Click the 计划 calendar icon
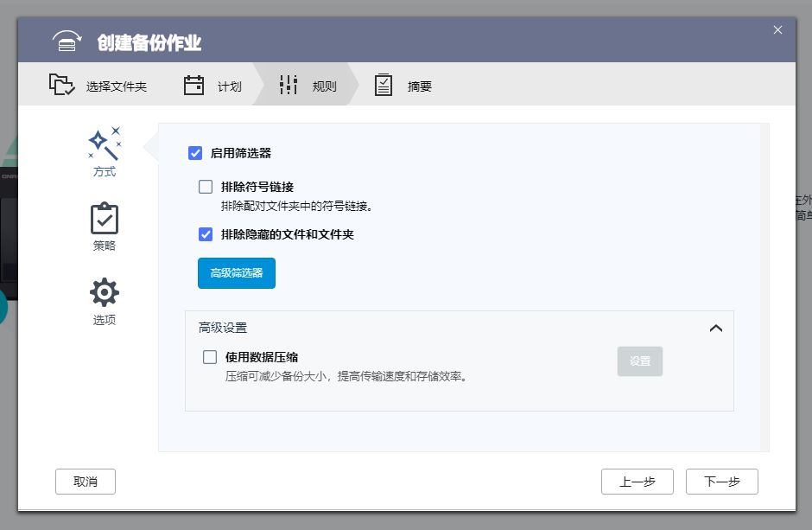Screen dimensions: 812x530 pos(194,84)
